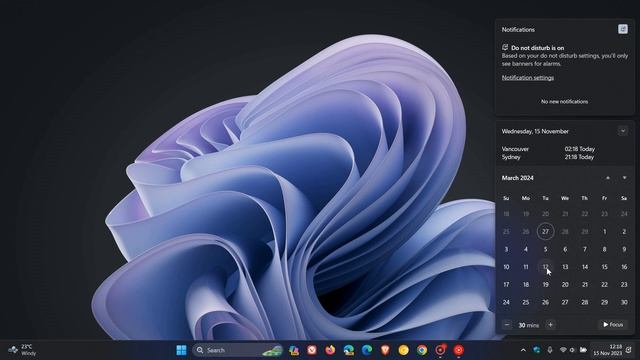This screenshot has height=360, width=640.
Task: Open multicolor Google Chrome taskbar icon
Action: (x=422, y=350)
